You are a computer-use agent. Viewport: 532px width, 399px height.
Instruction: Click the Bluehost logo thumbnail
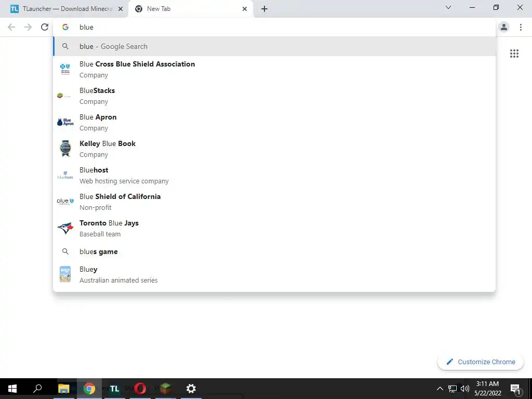[x=65, y=175]
